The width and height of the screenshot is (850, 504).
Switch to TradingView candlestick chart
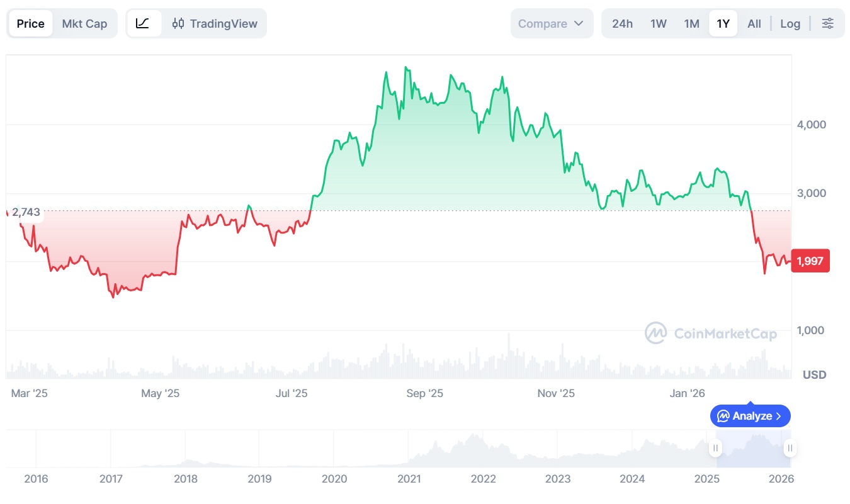pyautogui.click(x=215, y=23)
